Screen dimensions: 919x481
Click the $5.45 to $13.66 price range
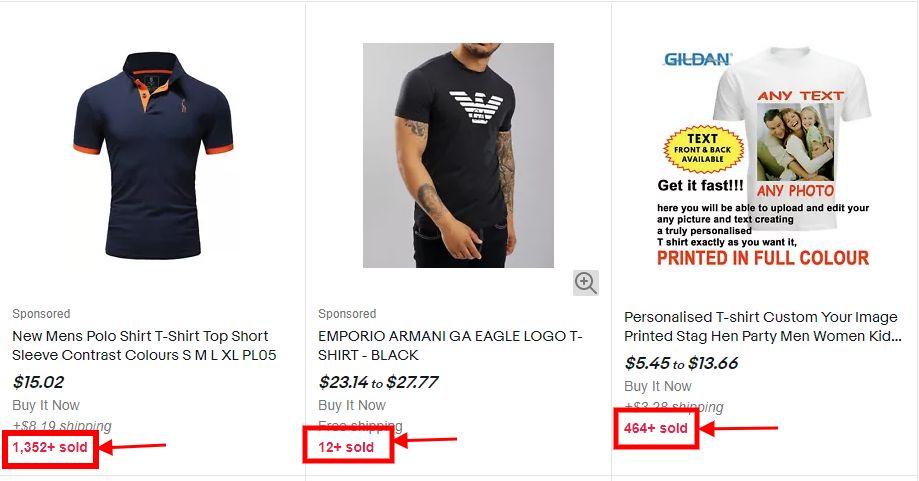[681, 363]
